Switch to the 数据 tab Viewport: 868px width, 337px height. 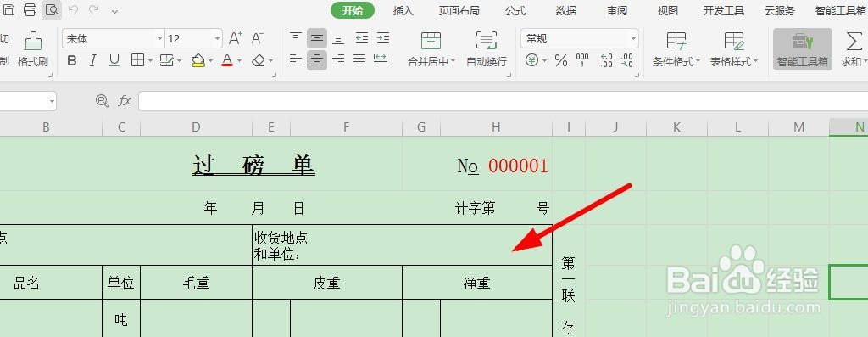(565, 10)
